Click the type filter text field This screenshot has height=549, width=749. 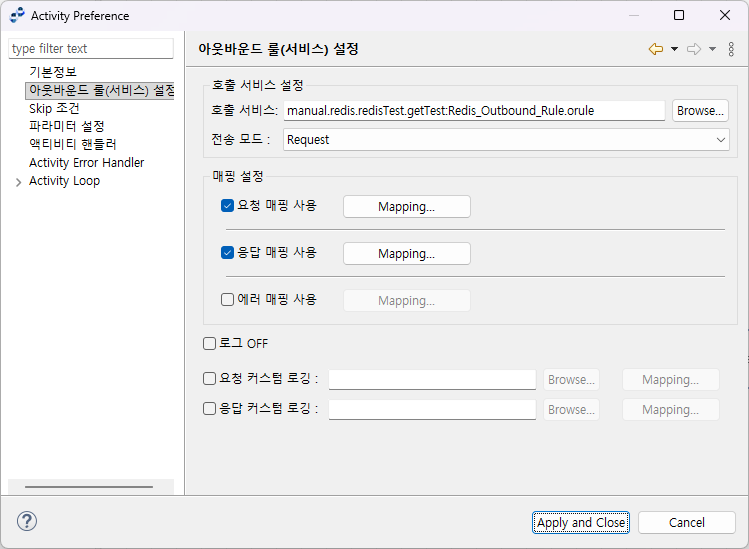coord(91,48)
